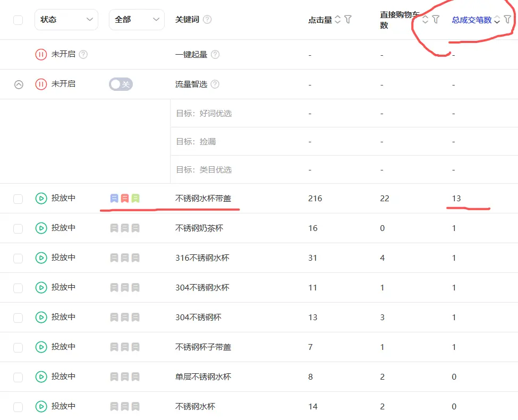Click the red pause icon on 一键起量 row
Screen dimensions: 518x420
(41, 54)
